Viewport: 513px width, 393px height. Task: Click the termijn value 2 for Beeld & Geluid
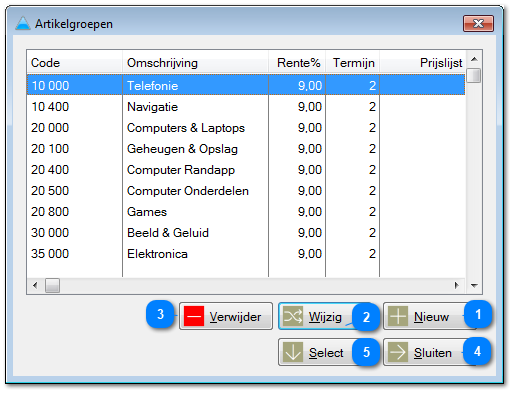(372, 233)
